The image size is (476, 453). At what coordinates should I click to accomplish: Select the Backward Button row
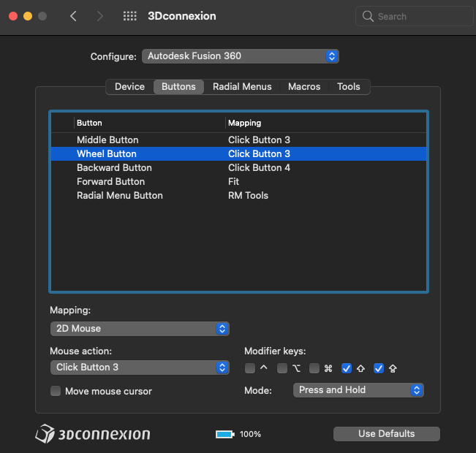(238, 168)
